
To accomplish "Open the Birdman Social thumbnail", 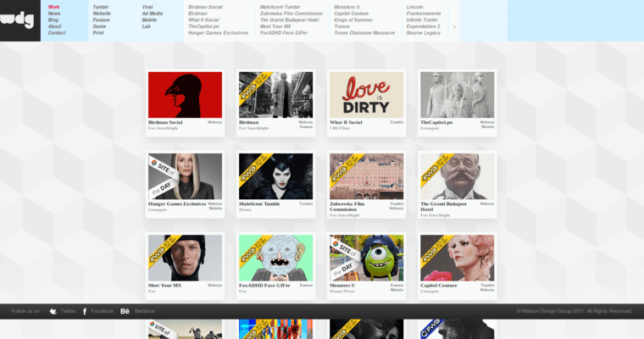I will [x=185, y=94].
